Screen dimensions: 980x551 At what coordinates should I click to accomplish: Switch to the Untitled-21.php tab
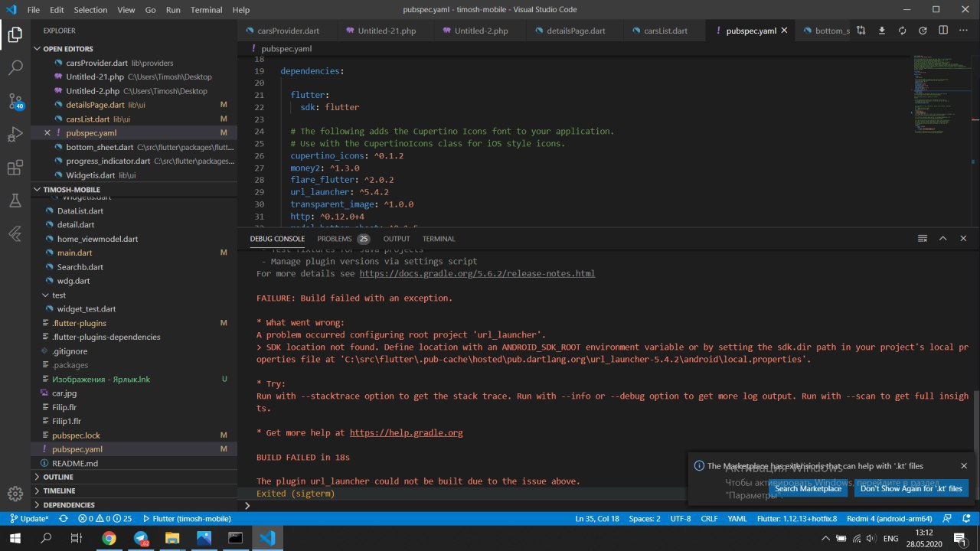(x=387, y=31)
